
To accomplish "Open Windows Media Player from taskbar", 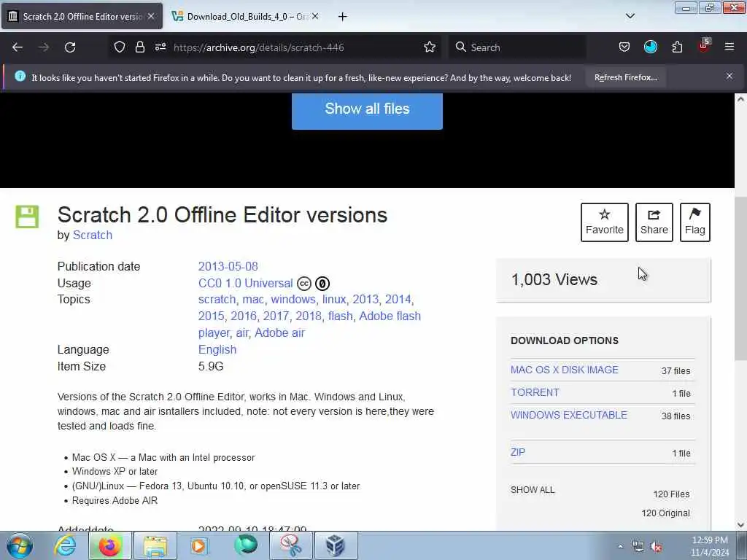I will point(200,545).
